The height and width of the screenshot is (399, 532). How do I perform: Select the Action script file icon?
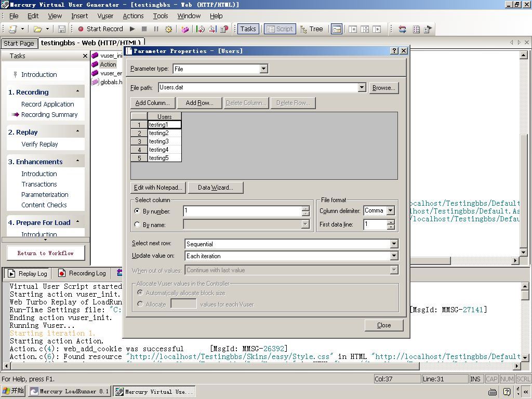pyautogui.click(x=95, y=64)
